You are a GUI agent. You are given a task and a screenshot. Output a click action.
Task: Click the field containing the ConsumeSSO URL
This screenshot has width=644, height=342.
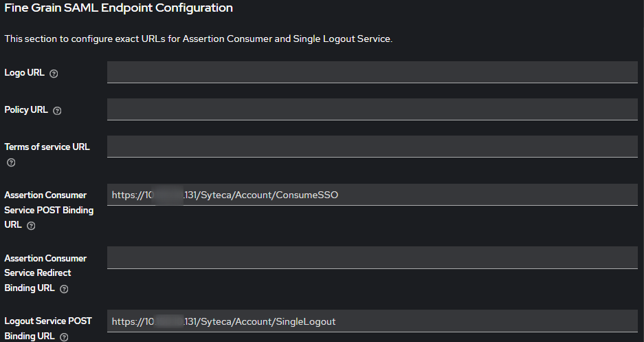(372, 195)
